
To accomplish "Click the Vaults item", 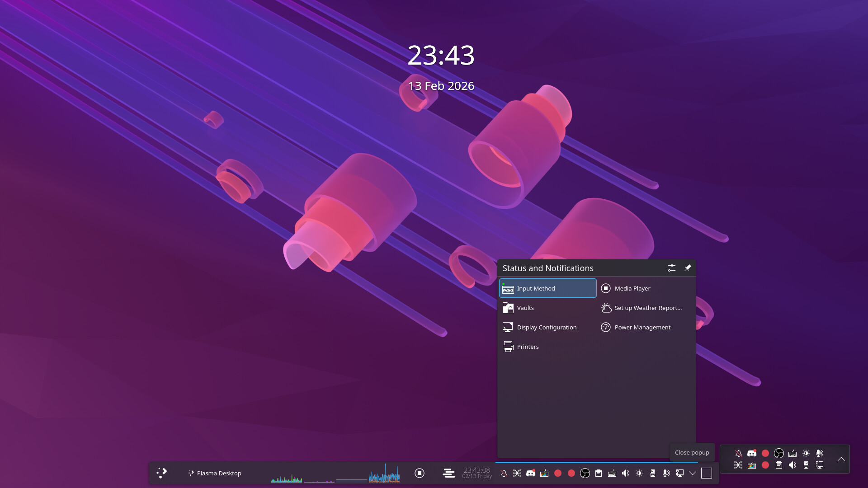I will coord(525,308).
